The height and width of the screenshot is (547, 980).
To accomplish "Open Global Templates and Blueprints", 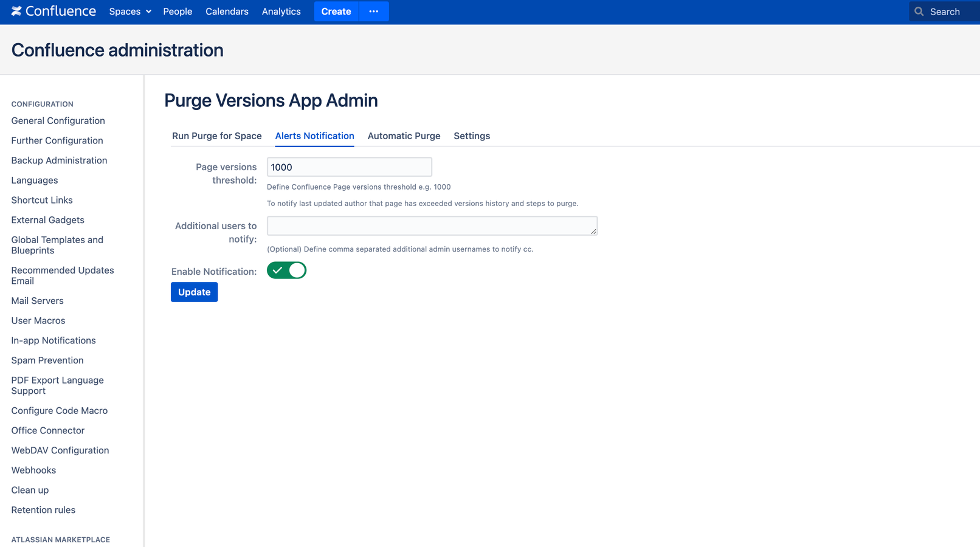I will 57,245.
